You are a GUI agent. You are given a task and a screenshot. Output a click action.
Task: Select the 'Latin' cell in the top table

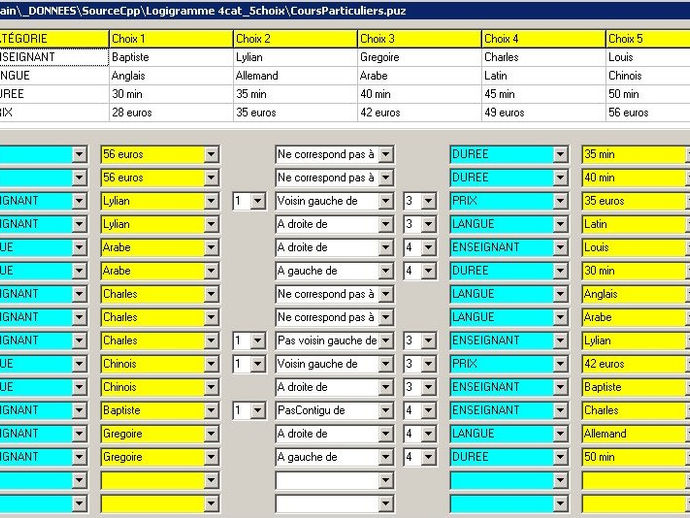(543, 76)
